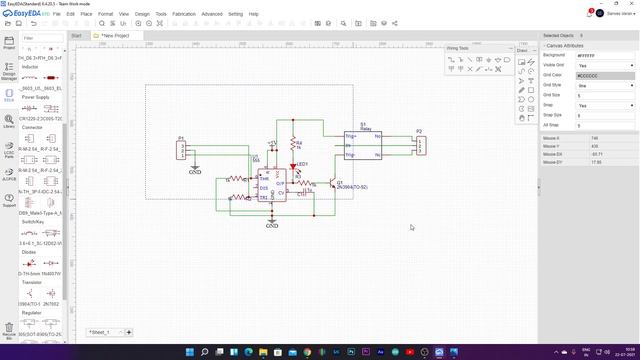This screenshot has height=360, width=640.
Task: Open the LCSC Parts panel
Action: pyautogui.click(x=9, y=150)
